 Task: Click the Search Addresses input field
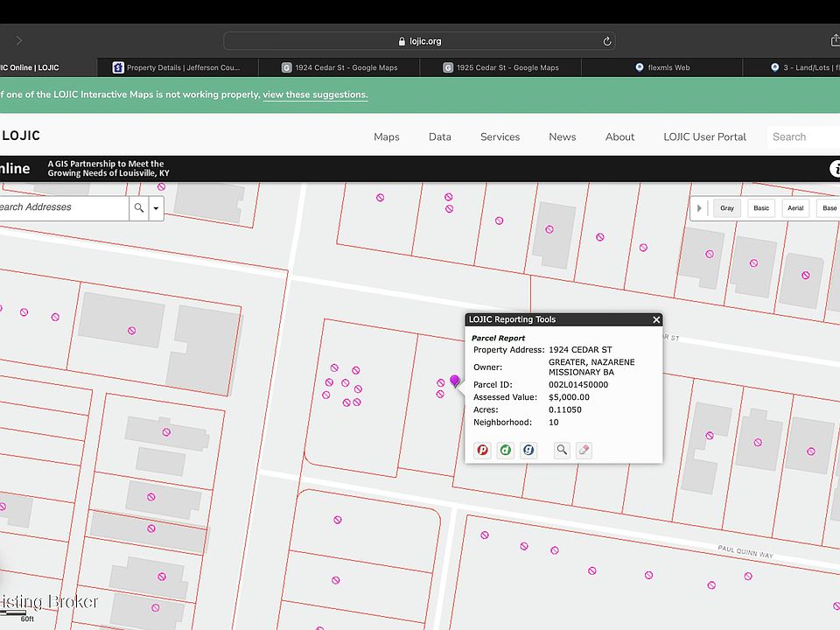click(x=63, y=208)
